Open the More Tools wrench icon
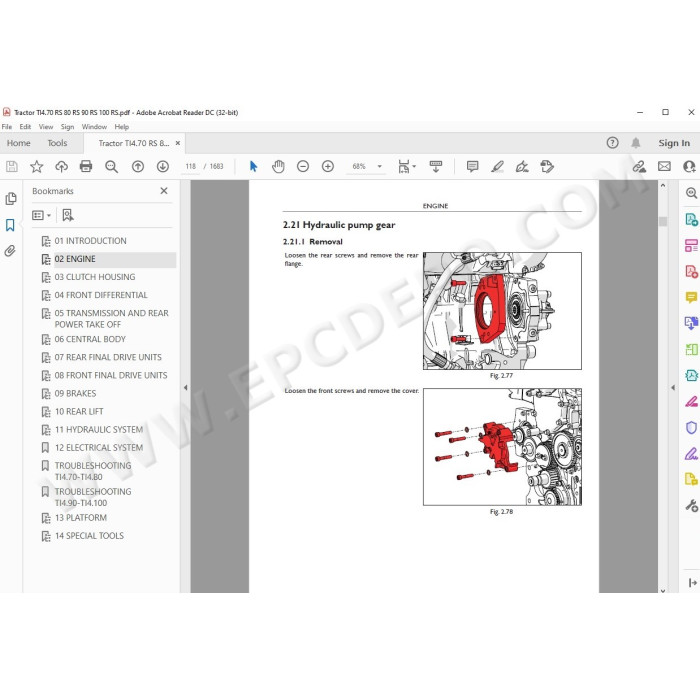This screenshot has width=700, height=700. (x=691, y=506)
